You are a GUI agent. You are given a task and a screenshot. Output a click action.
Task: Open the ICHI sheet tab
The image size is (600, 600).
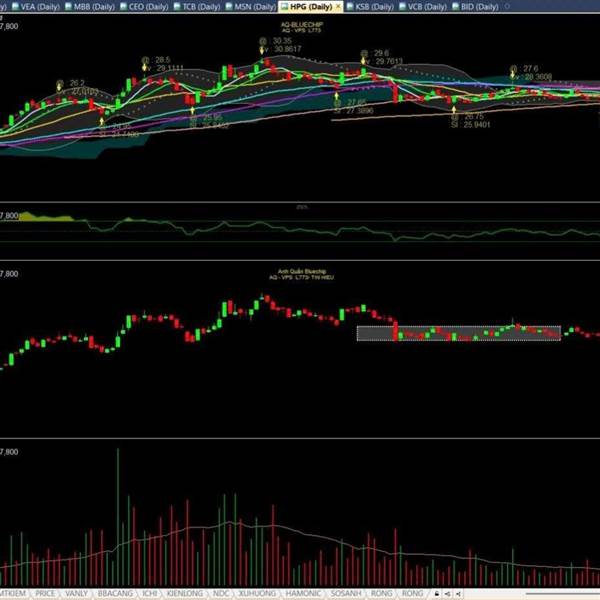[x=150, y=593]
